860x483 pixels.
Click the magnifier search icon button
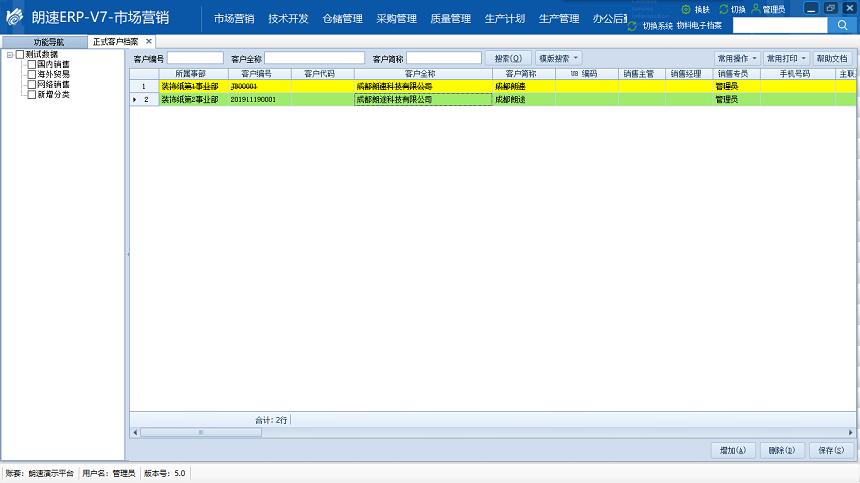pyautogui.click(x=843, y=25)
